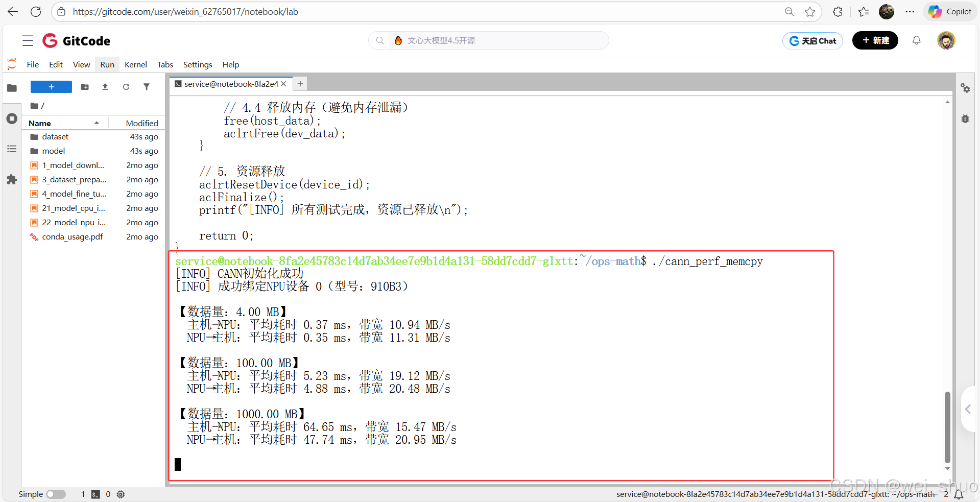Open the Tabs menu
980x502 pixels.
pyautogui.click(x=165, y=64)
